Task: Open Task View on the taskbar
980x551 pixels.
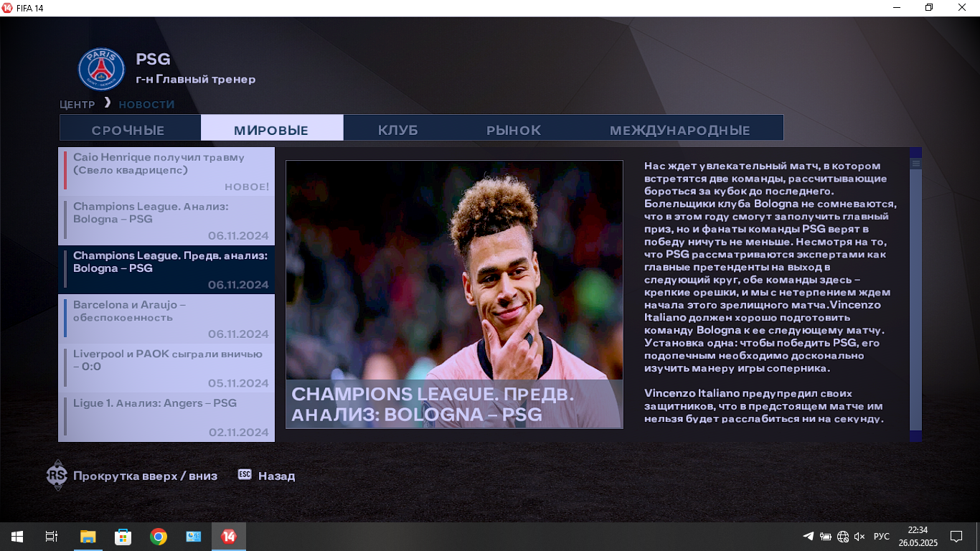Action: click(52, 537)
